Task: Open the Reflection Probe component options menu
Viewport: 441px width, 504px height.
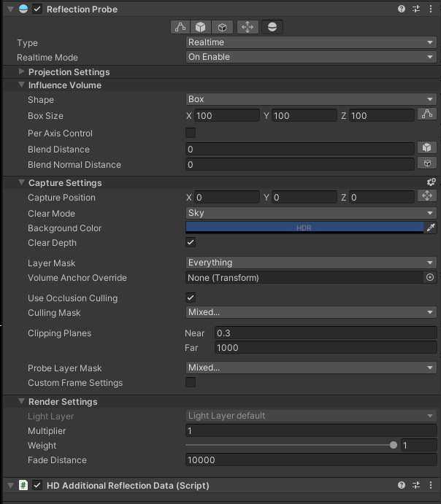Action: 430,9
